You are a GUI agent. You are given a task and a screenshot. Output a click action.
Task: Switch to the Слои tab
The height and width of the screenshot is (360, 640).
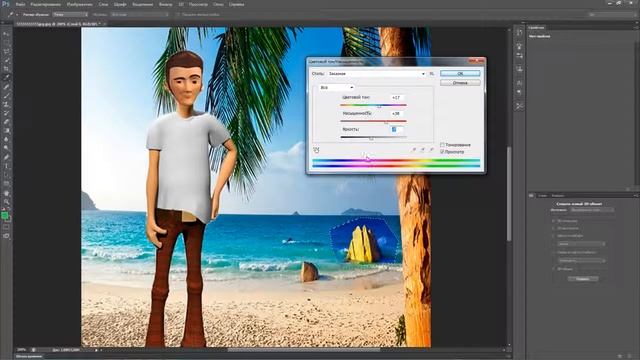pyautogui.click(x=542, y=196)
